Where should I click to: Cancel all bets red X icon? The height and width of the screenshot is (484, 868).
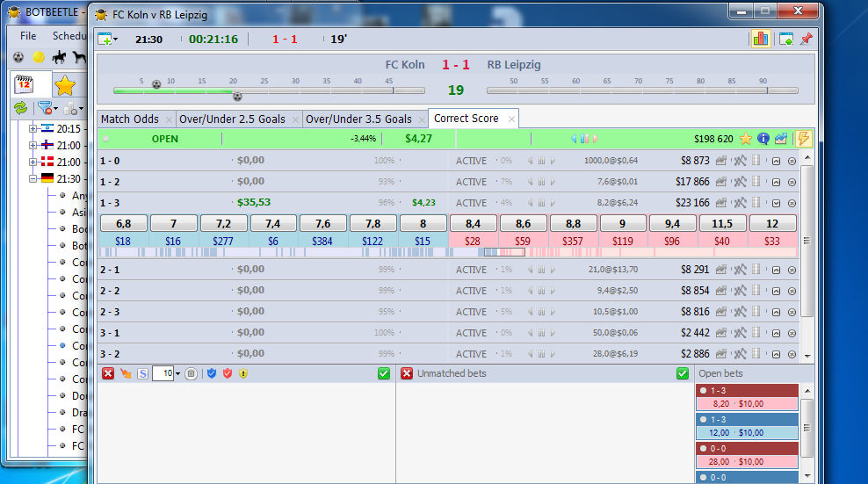pos(108,373)
